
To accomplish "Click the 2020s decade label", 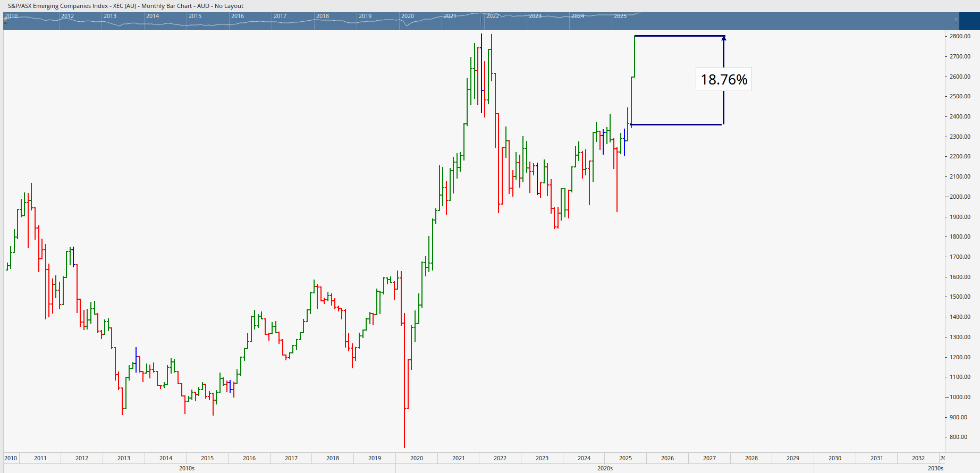I will pos(605,468).
